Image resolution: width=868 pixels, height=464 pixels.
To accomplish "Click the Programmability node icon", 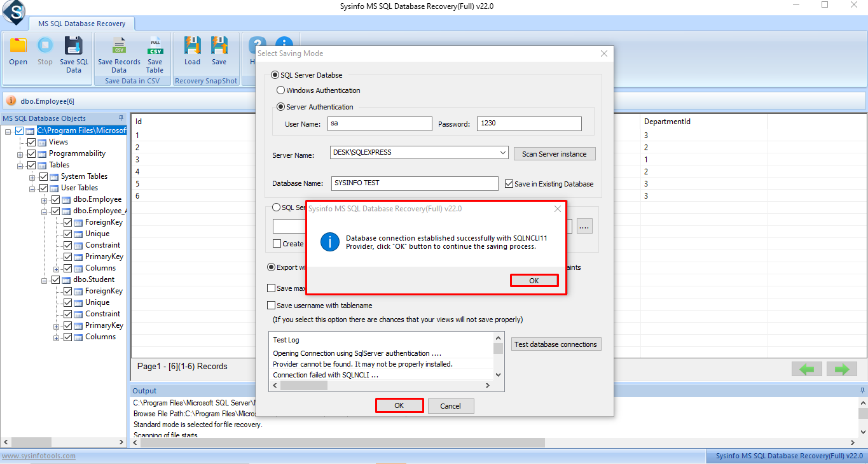I will tap(42, 153).
